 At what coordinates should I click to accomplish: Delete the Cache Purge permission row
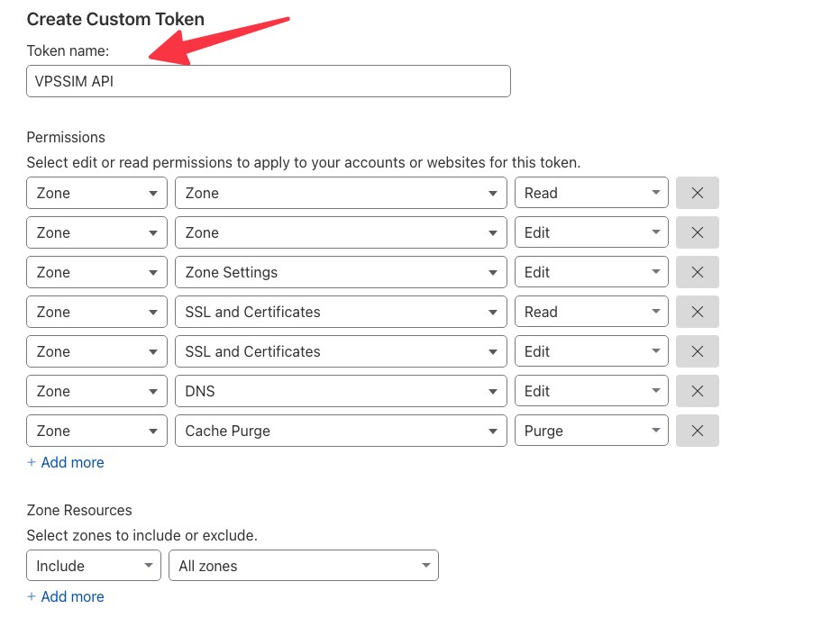click(697, 431)
